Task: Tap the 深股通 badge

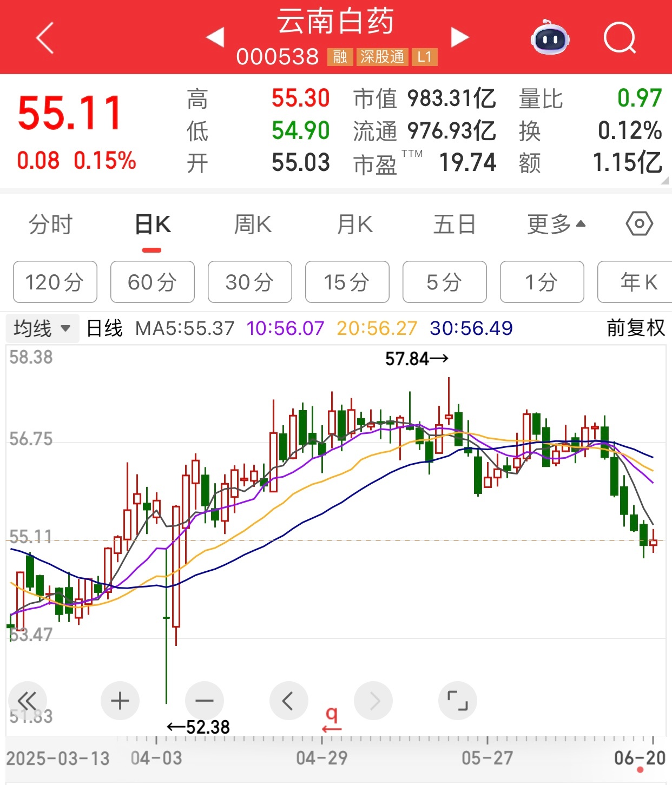Action: tap(383, 57)
